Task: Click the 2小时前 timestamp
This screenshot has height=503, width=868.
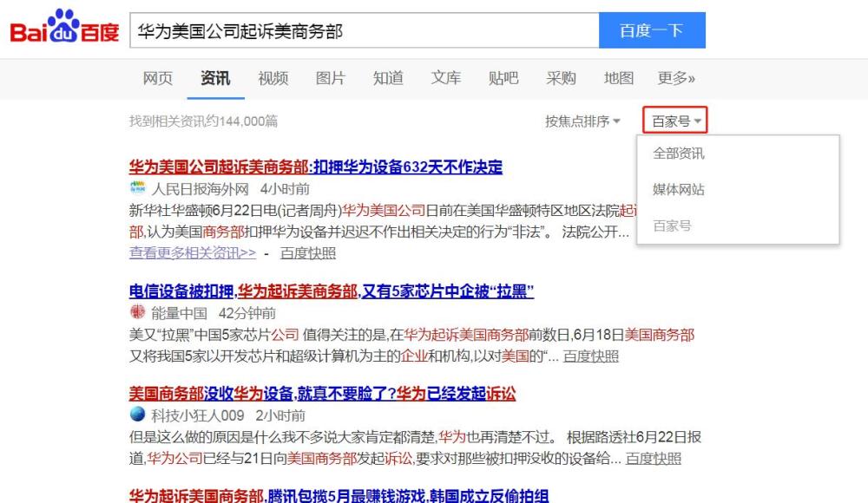Action: point(280,415)
